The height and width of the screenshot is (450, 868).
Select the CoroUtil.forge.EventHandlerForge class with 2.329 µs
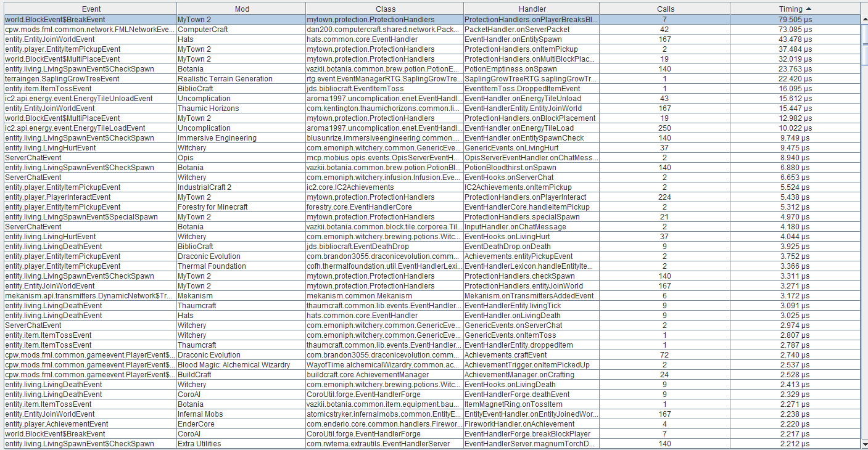pyautogui.click(x=384, y=395)
